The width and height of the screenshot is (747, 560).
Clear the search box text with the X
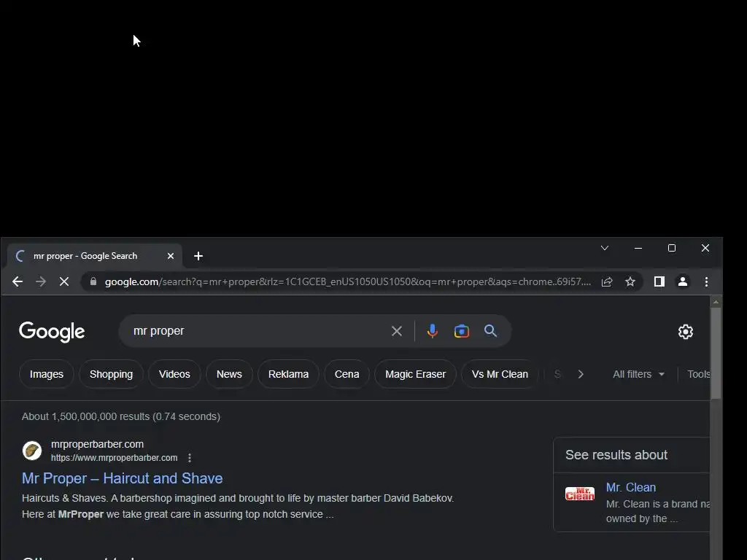[x=396, y=331]
